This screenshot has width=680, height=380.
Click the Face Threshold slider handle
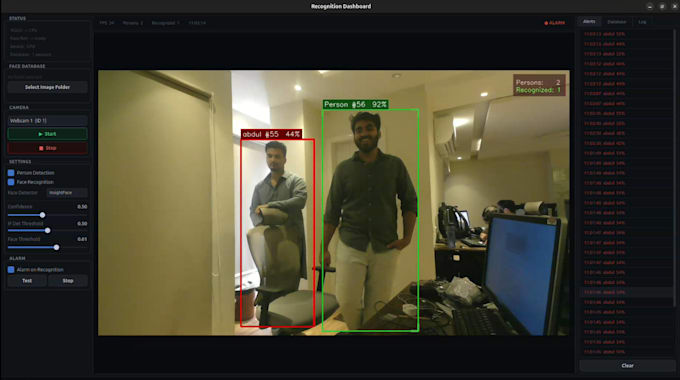pos(56,247)
